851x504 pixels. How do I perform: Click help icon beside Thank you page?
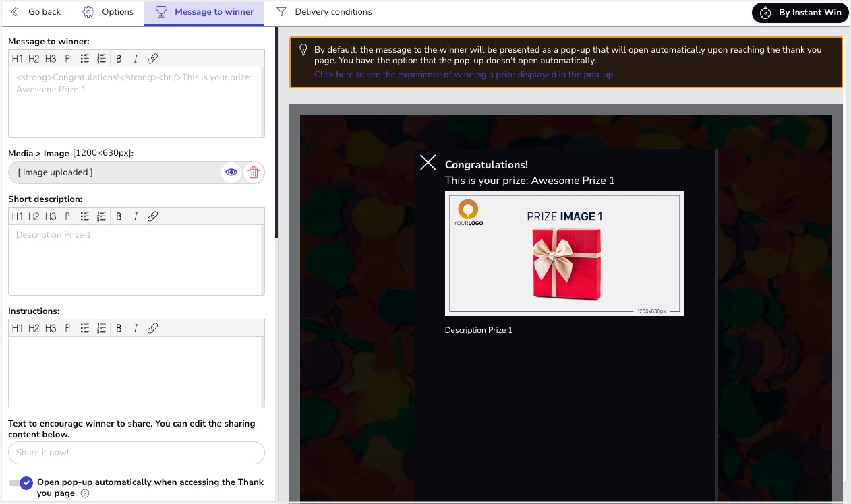coord(85,493)
